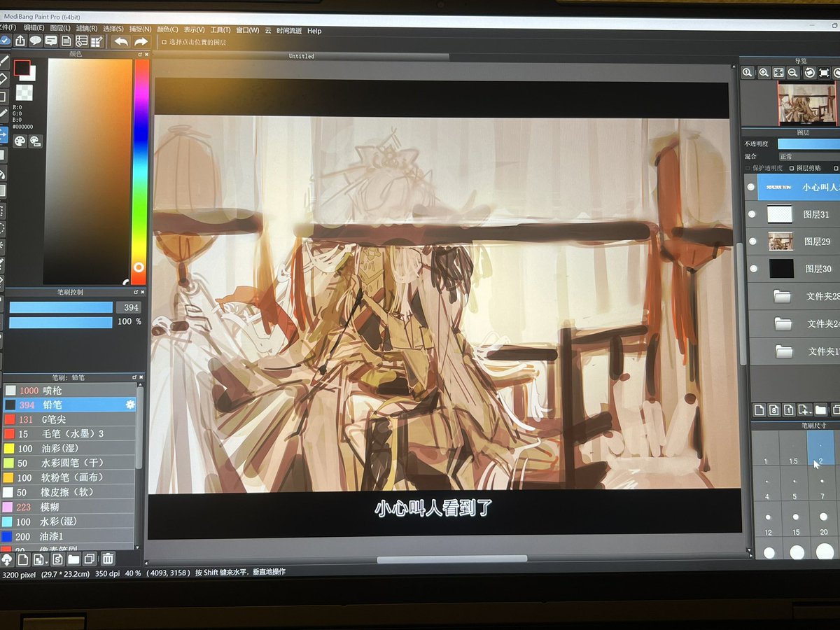Open the 工具(T) menu

point(220,30)
